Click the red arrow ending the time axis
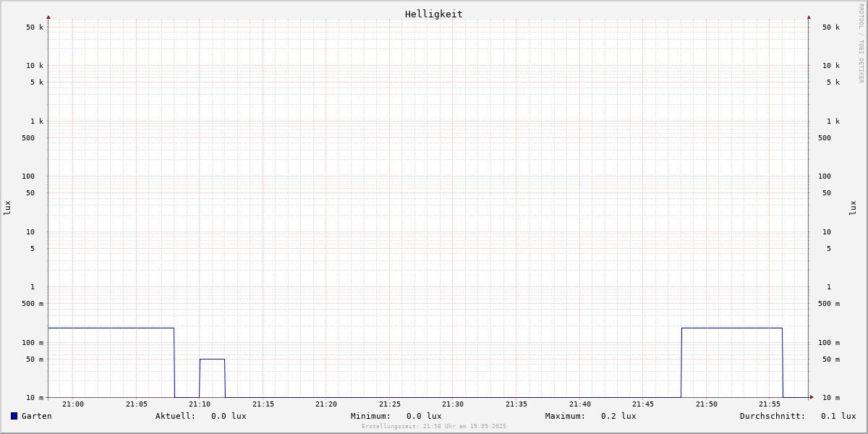The width and height of the screenshot is (868, 434). tap(812, 397)
